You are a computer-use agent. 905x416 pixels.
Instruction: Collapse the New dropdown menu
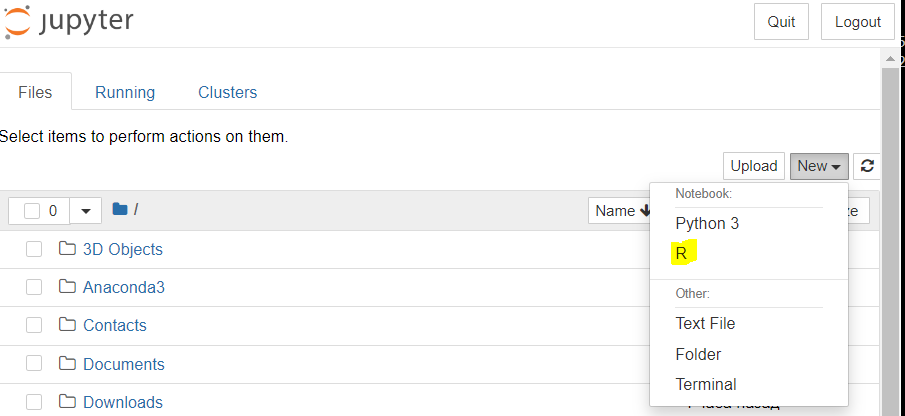point(819,166)
